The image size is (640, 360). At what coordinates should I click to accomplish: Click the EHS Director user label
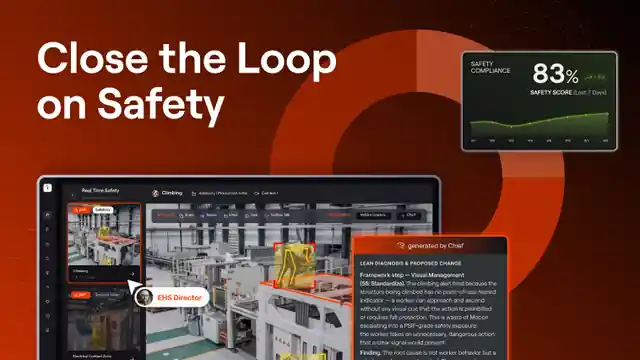pyautogui.click(x=172, y=297)
